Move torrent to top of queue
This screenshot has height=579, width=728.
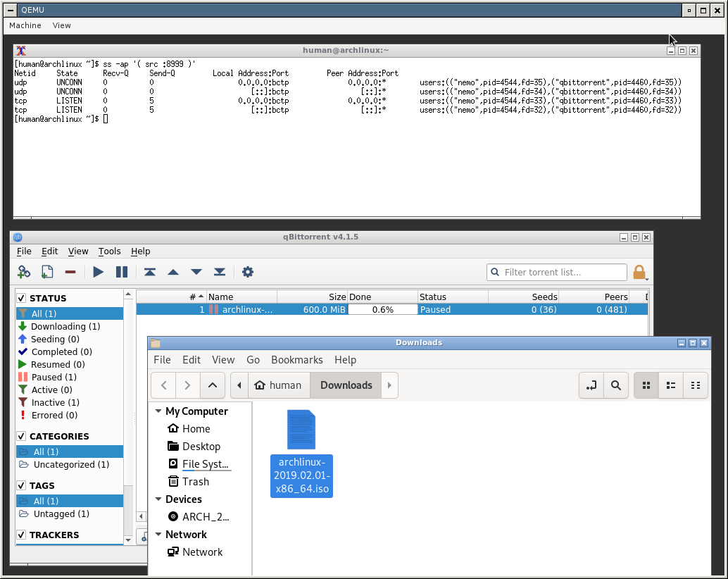150,271
